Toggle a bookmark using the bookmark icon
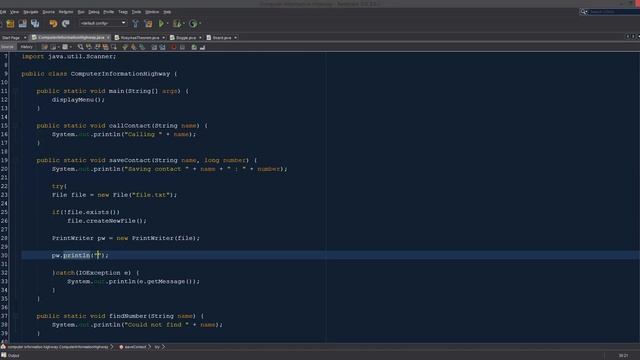This screenshot has height=360, width=640. (x=142, y=47)
